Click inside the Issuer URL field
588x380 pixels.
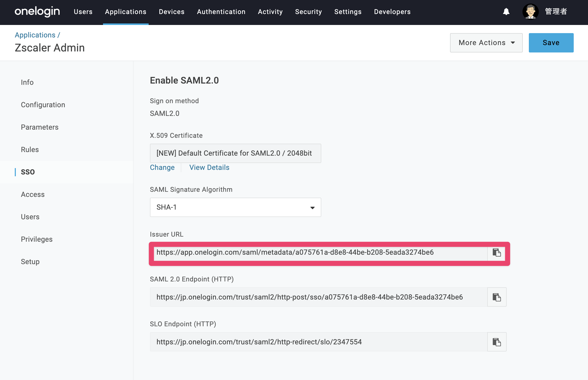point(321,253)
